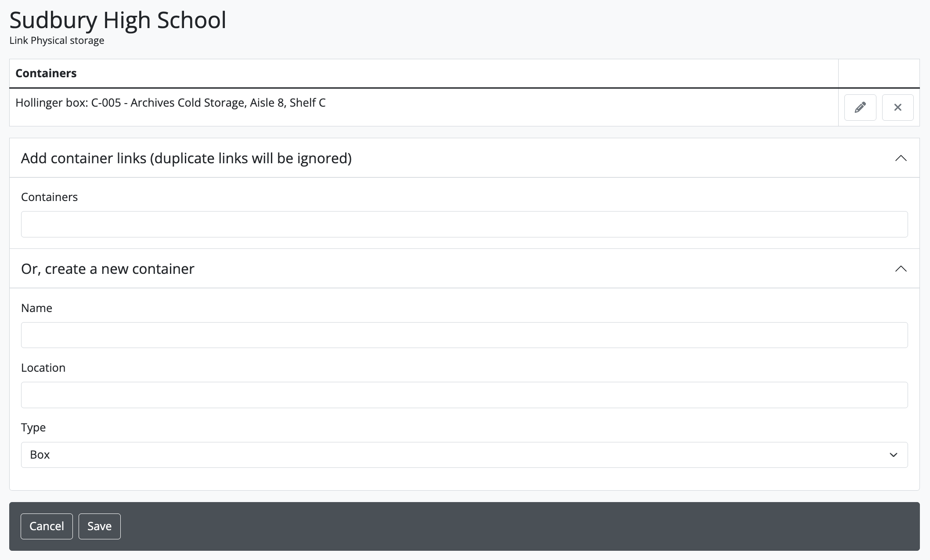Open the Type dropdown showing Box
930x560 pixels.
pyautogui.click(x=464, y=455)
